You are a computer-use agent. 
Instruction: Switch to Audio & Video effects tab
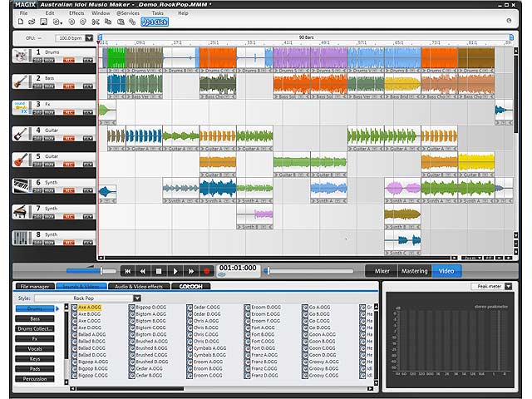139,286
